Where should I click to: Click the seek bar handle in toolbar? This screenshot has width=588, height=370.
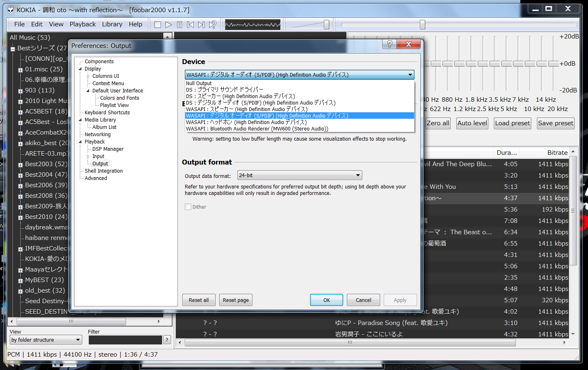tap(422, 25)
